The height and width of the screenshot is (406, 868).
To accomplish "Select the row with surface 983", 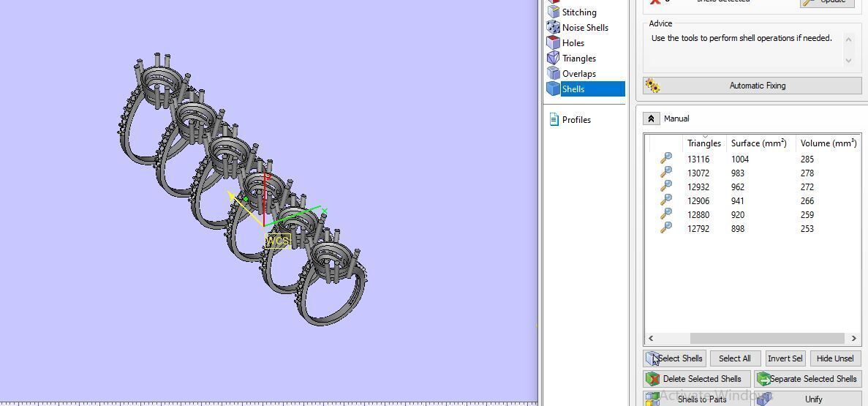I will 752,173.
